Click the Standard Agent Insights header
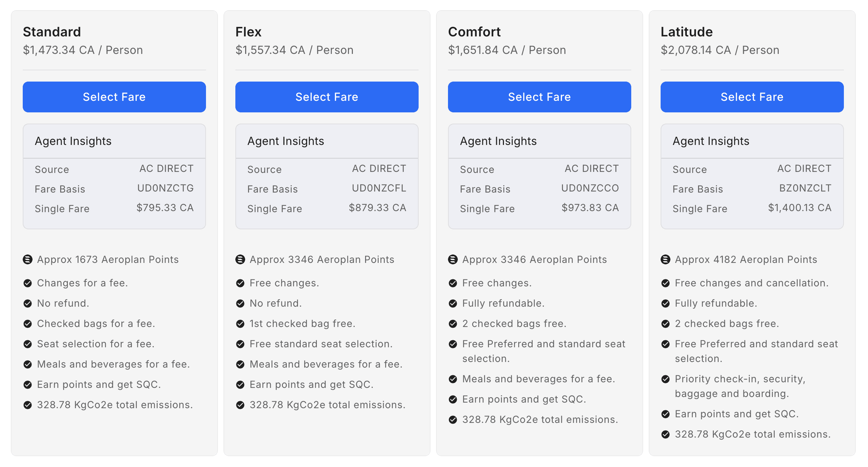Image resolution: width=868 pixels, height=467 pixels. click(x=73, y=141)
